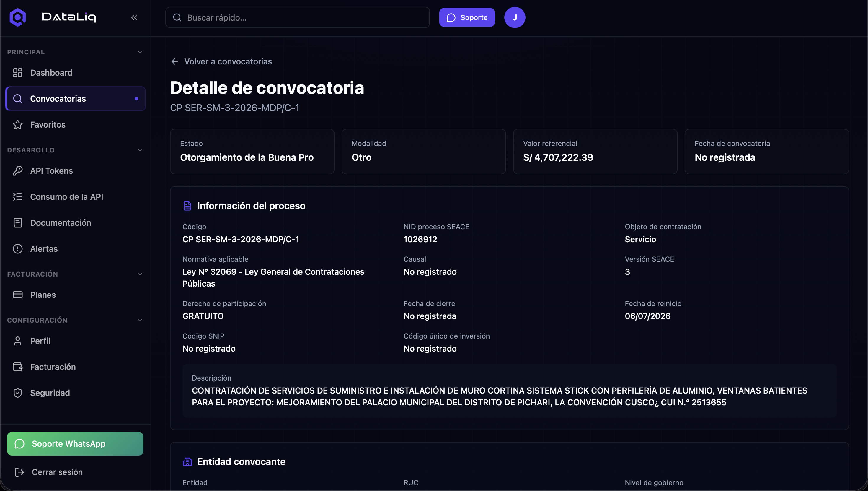The image size is (868, 491).
Task: Open Documentación menu item
Action: (76, 222)
